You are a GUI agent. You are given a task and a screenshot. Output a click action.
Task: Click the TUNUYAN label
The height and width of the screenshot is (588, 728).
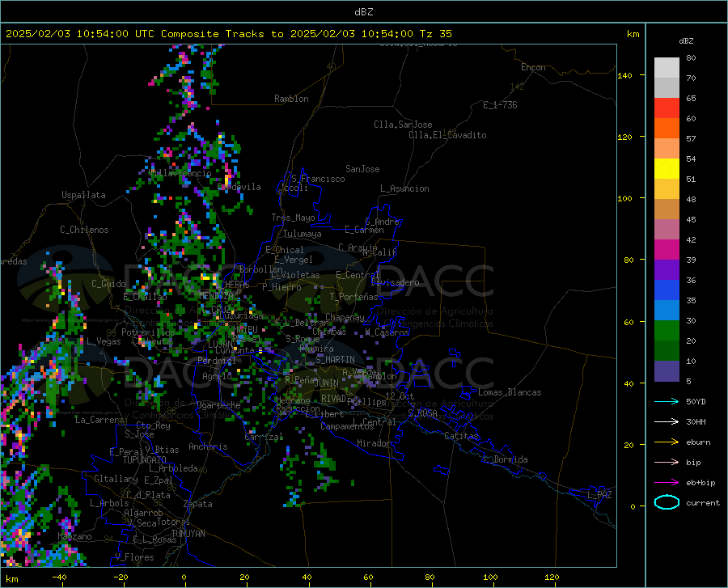tap(188, 534)
